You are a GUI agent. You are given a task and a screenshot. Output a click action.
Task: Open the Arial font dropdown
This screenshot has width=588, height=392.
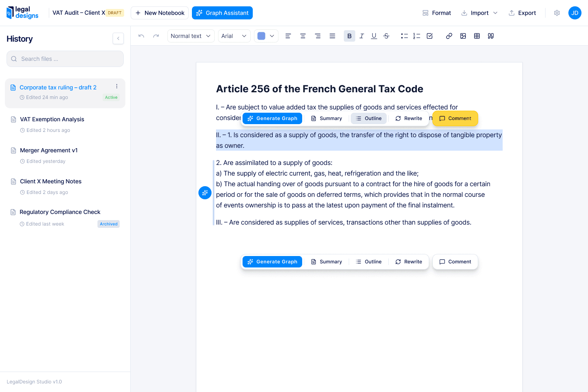pos(234,36)
